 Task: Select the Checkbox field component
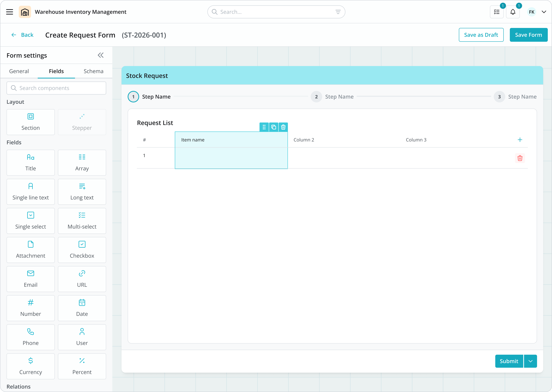click(82, 250)
